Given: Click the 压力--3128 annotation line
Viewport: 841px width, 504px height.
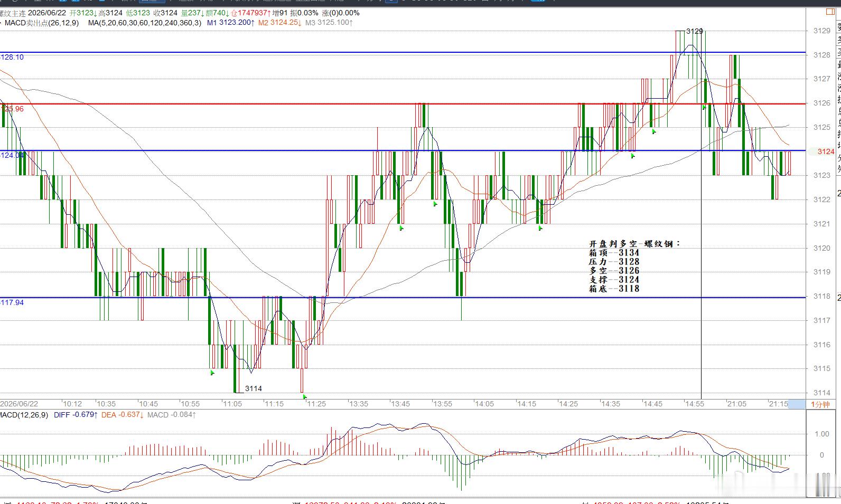Looking at the screenshot, I should [614, 262].
